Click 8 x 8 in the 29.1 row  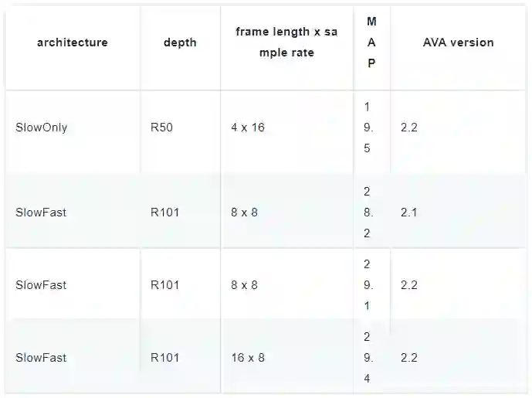point(244,284)
